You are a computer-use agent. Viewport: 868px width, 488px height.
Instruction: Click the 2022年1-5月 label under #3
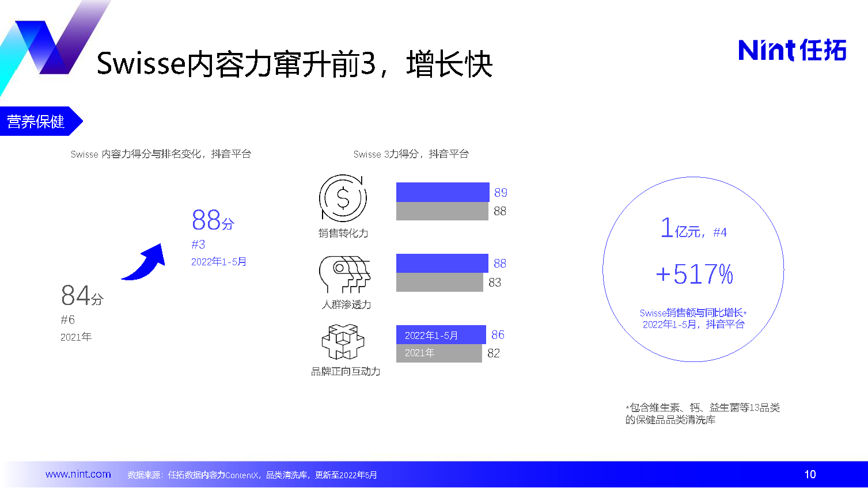coord(219,262)
